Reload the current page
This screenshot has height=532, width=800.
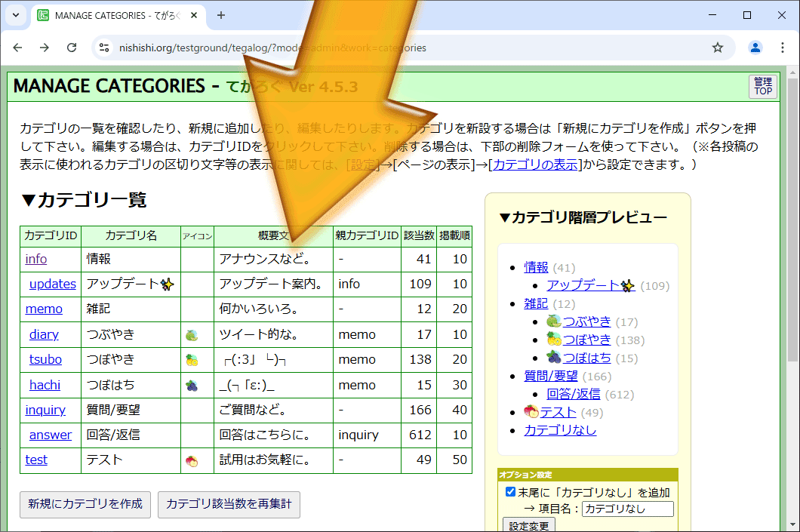[x=72, y=48]
